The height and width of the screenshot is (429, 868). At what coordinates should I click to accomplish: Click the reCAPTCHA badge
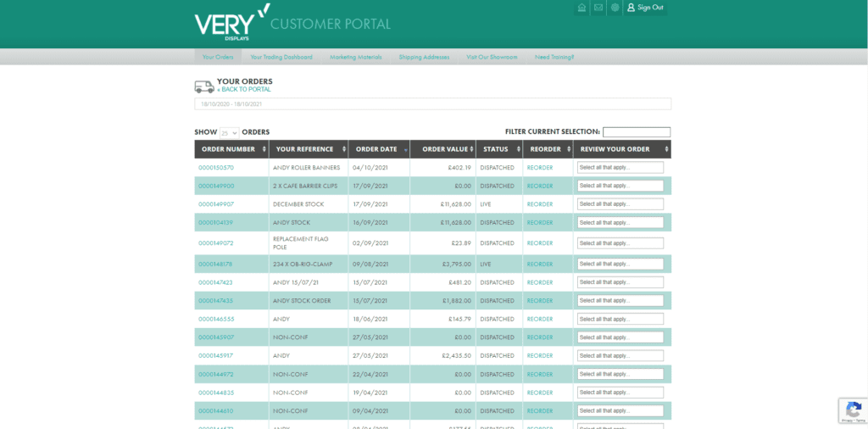853,410
